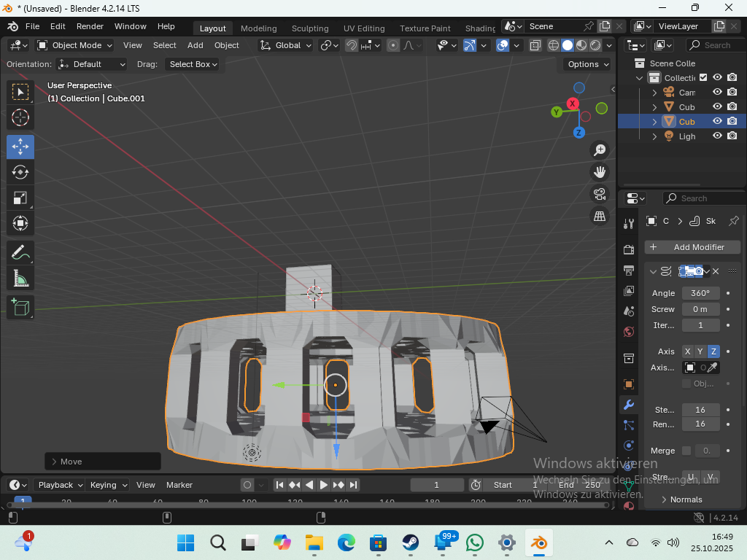The height and width of the screenshot is (560, 747).
Task: Select the Move tool in toolbar
Action: 20,147
